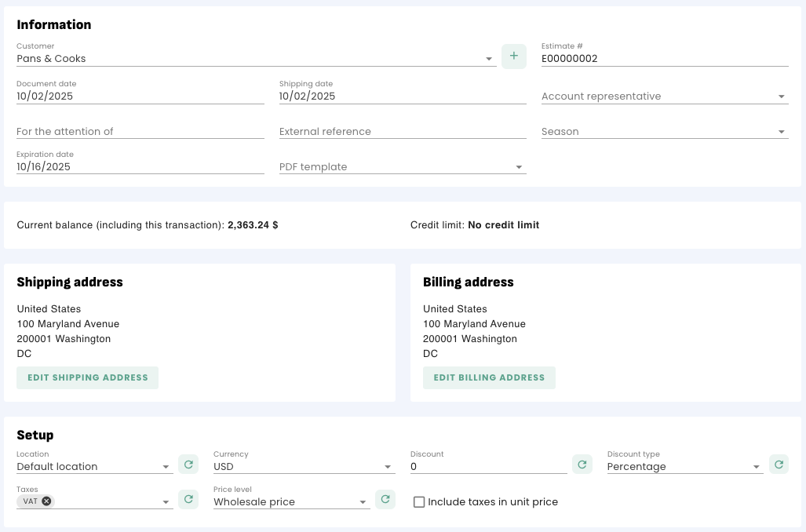Viewport: 806px width, 532px height.
Task: Click the Discount amount input
Action: (487, 467)
